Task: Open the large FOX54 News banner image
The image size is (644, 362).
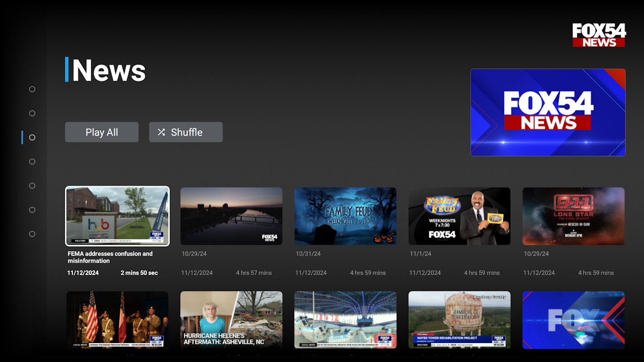Action: coord(548,112)
